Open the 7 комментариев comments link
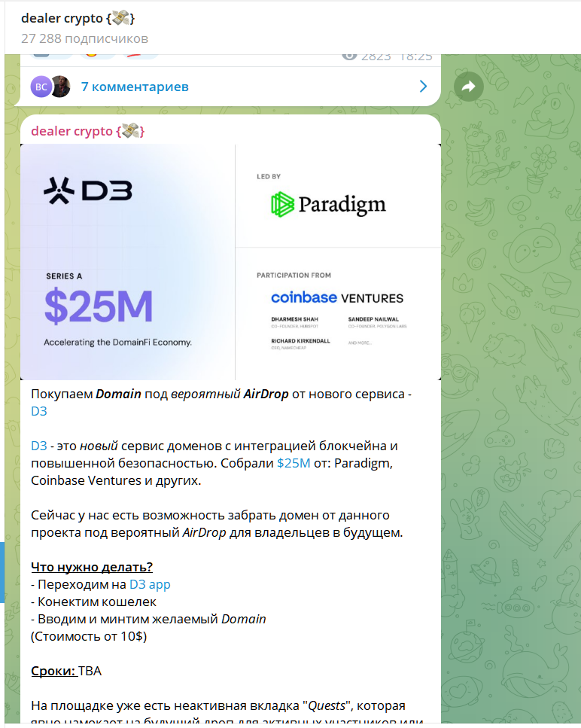The image size is (581, 728). point(135,87)
